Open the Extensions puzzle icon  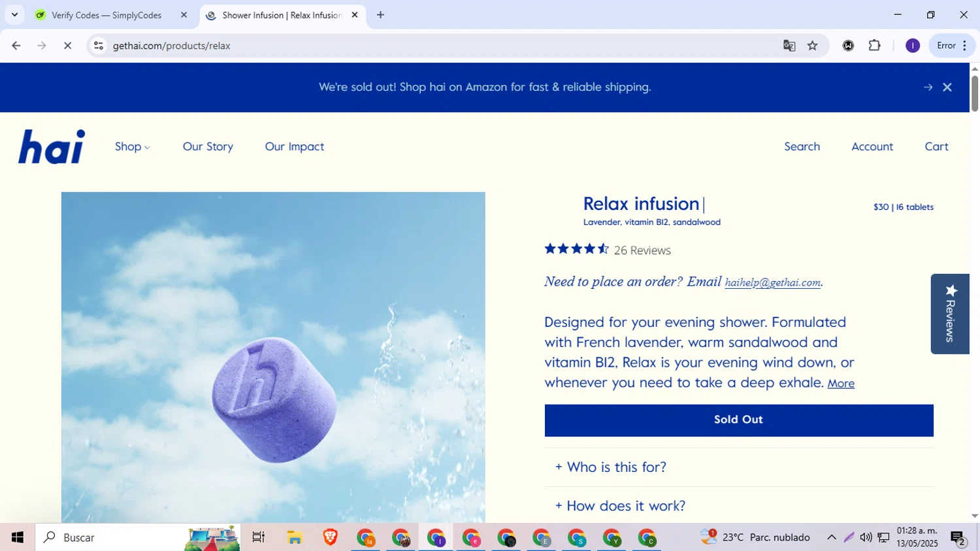[875, 46]
